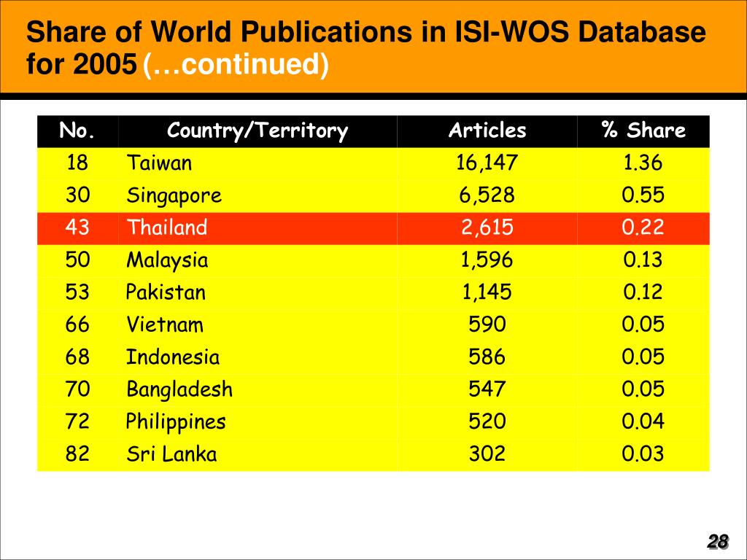
Task: Click the share value '0.12'
Action: [643, 292]
